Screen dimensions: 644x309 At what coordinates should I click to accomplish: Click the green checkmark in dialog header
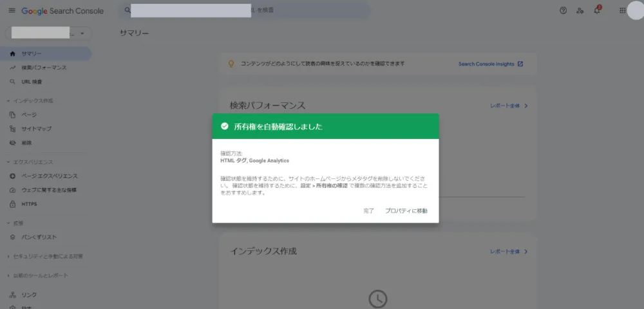click(x=224, y=126)
